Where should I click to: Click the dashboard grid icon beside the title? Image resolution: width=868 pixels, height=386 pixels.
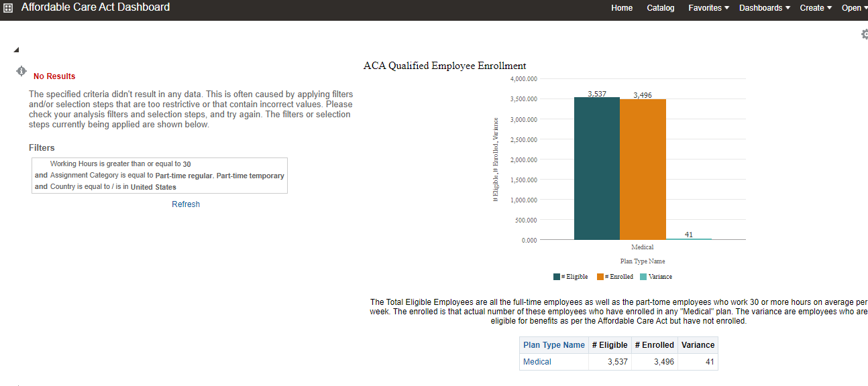point(8,8)
